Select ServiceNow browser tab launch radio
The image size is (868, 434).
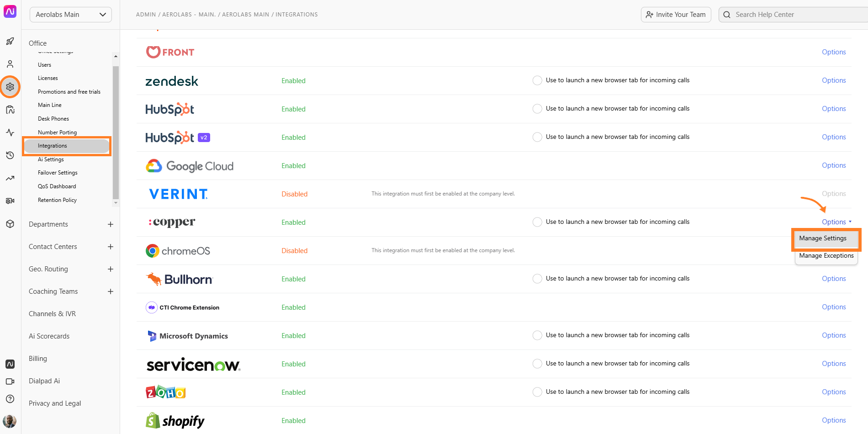coord(538,364)
